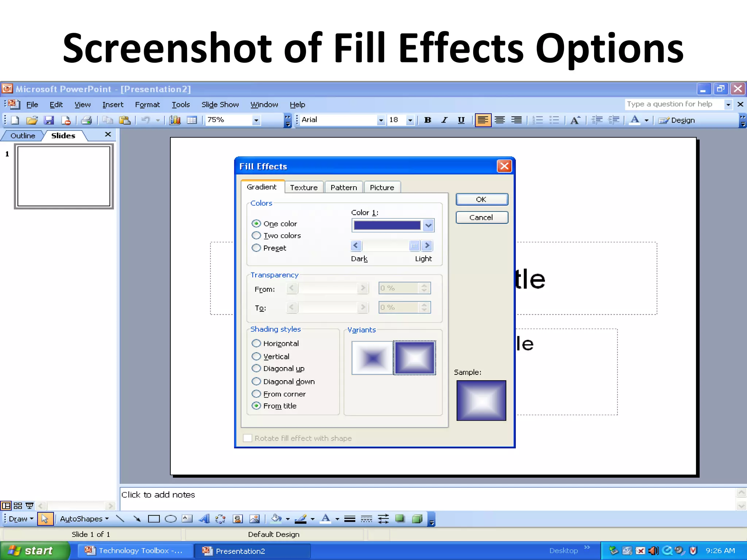Open Presentation2 taskbar button
Screen dimensions: 747x560
pyautogui.click(x=252, y=551)
